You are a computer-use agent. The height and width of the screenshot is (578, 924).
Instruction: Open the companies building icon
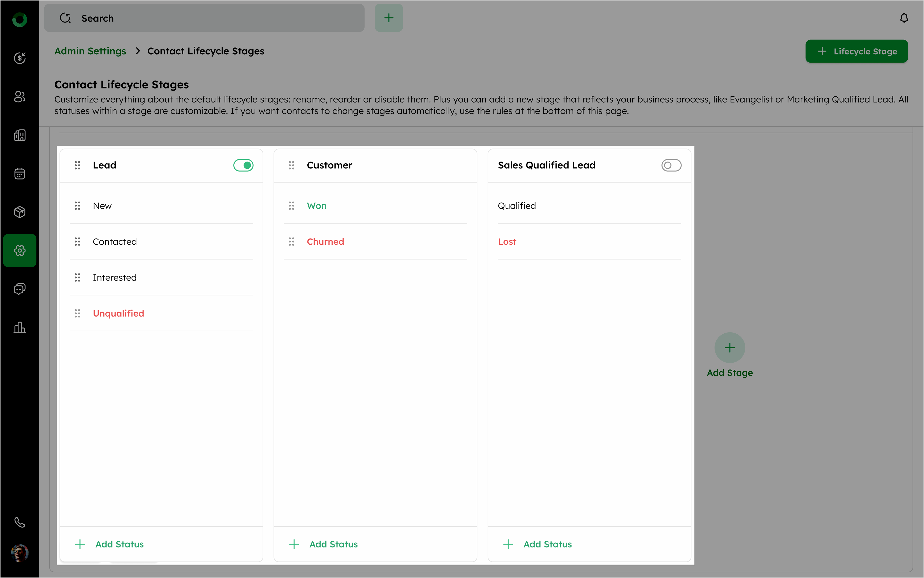pyautogui.click(x=19, y=135)
